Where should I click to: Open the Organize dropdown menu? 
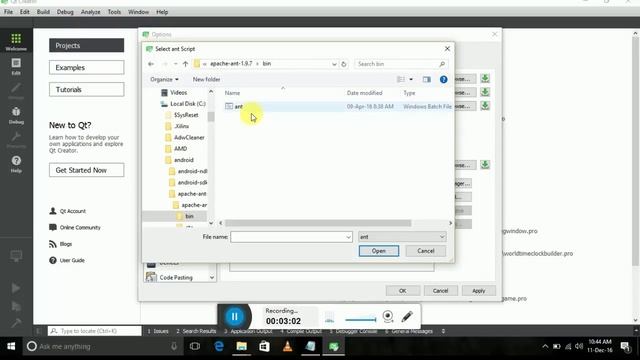164,80
